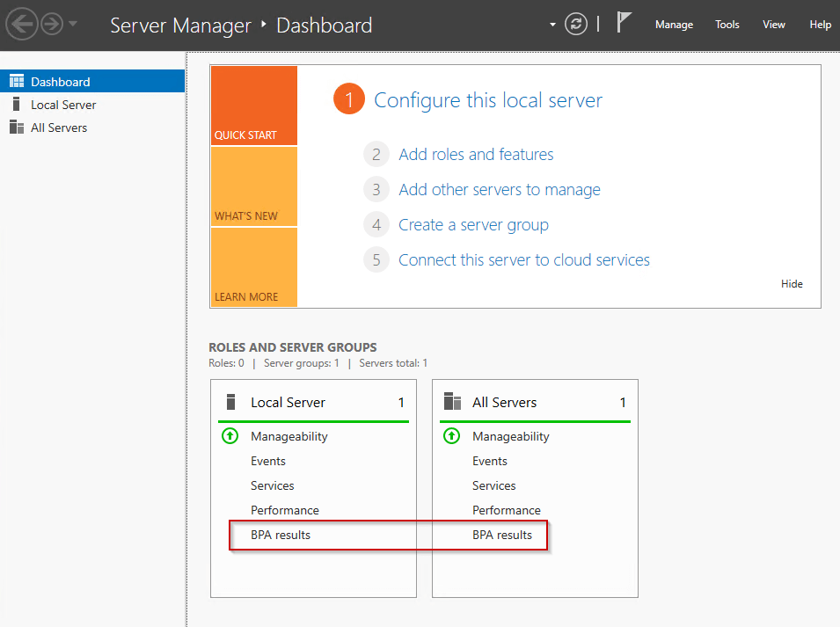Click the Dashboard breadcrumb title
Viewport: 840px width, 627px height.
[324, 26]
